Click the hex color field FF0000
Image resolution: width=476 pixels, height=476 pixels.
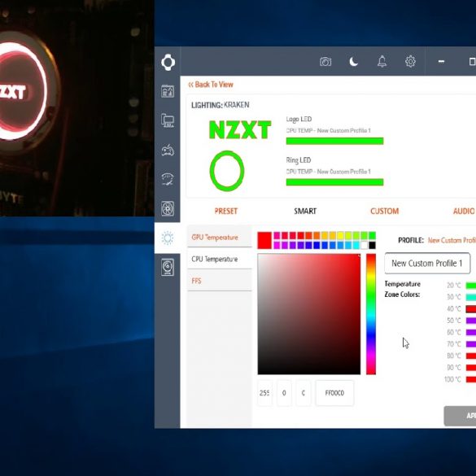[x=334, y=393]
